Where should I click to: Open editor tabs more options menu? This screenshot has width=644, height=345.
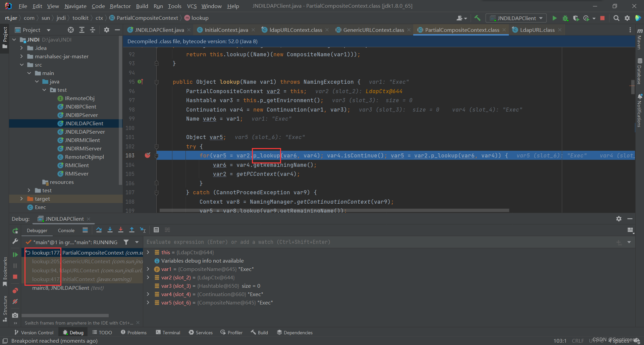click(x=630, y=30)
